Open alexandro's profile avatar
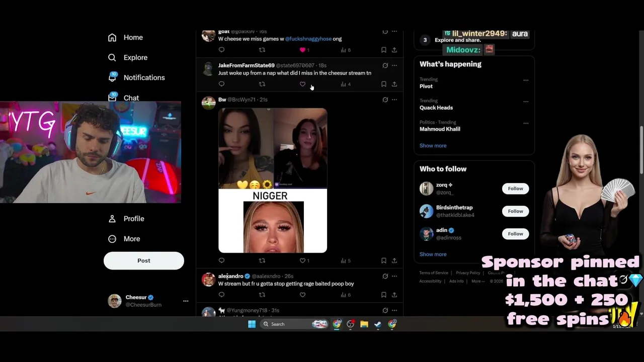The image size is (644, 362). [208, 280]
